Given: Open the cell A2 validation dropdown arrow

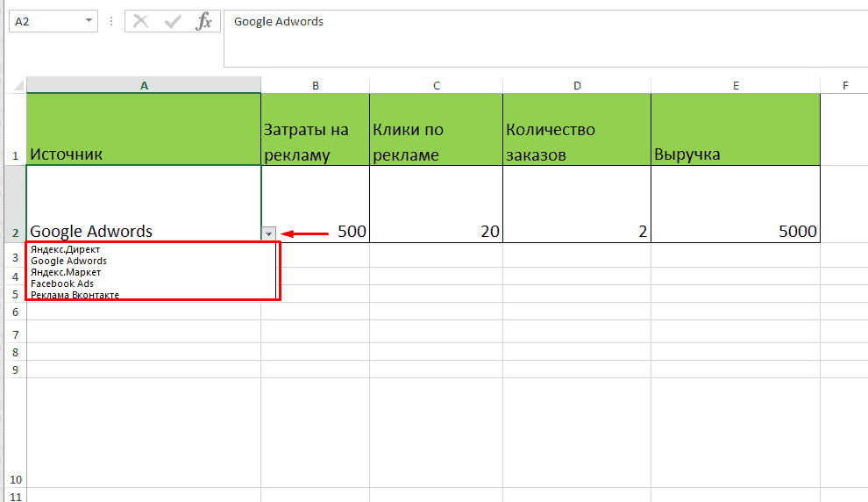Looking at the screenshot, I should click(268, 233).
